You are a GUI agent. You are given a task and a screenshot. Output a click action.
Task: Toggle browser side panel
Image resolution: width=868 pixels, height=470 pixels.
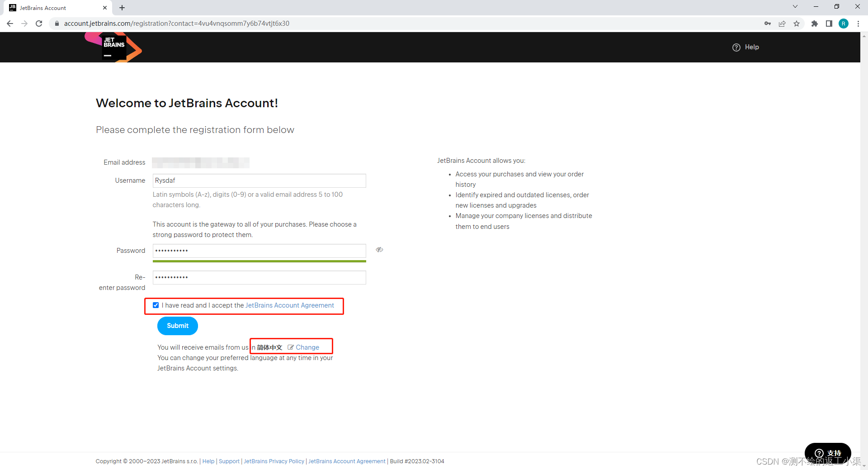[x=829, y=24]
